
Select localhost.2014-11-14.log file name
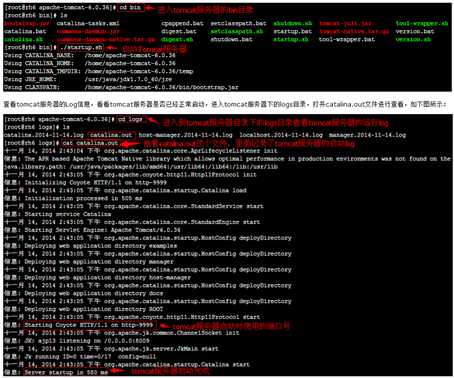click(281, 135)
